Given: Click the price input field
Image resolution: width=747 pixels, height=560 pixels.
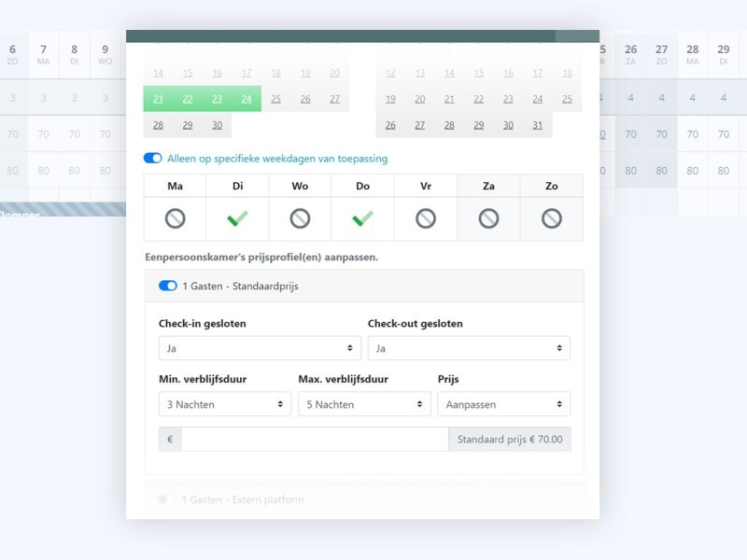Looking at the screenshot, I should (x=315, y=440).
